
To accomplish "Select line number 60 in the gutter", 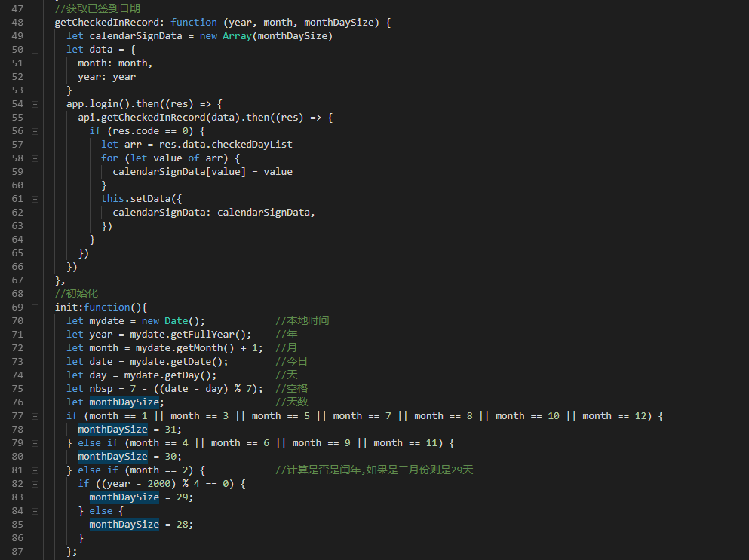I will click(x=17, y=185).
